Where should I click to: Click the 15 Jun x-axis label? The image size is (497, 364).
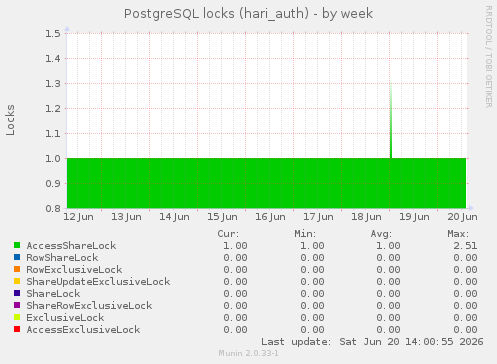[222, 217]
